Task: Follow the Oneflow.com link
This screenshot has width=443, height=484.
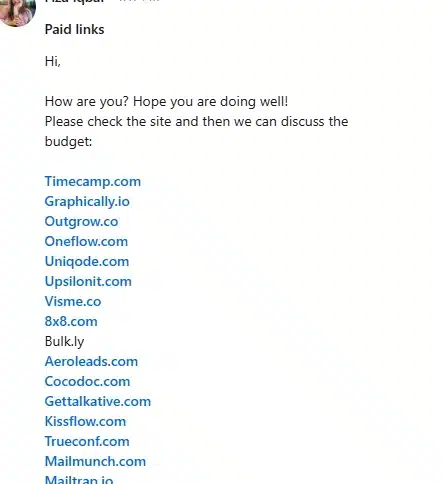Action: (86, 242)
